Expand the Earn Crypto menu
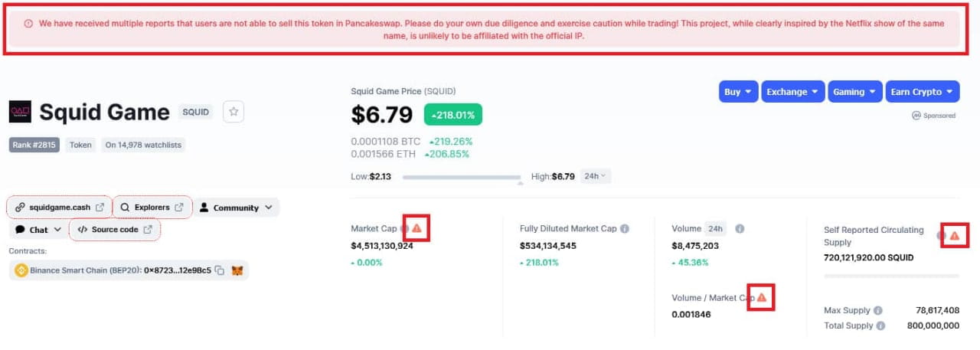Viewport: 980px width, 350px height. point(923,92)
